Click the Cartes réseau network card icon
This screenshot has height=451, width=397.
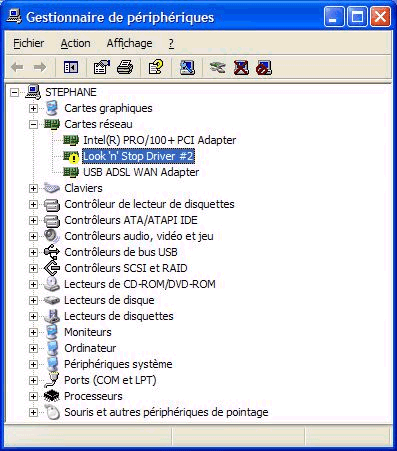click(52, 124)
